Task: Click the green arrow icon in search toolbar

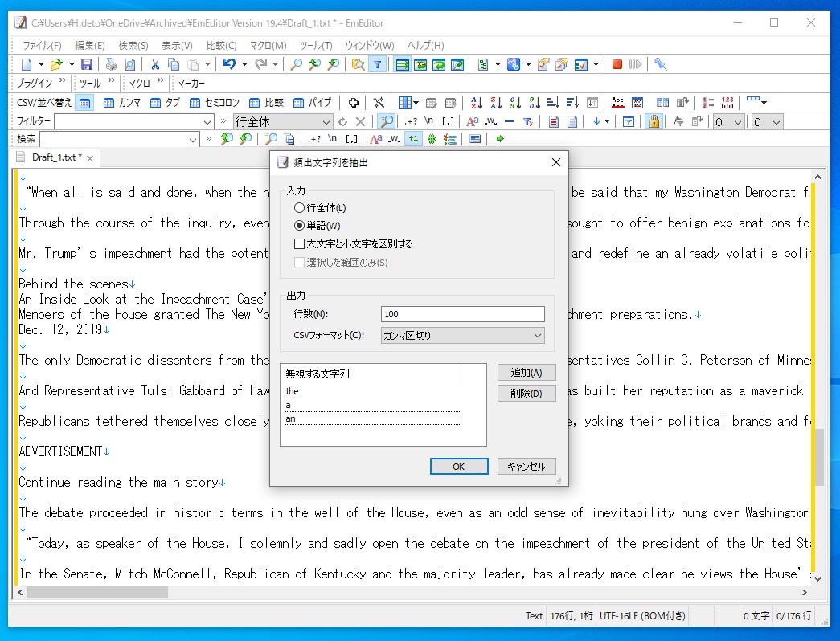Action: pos(500,139)
